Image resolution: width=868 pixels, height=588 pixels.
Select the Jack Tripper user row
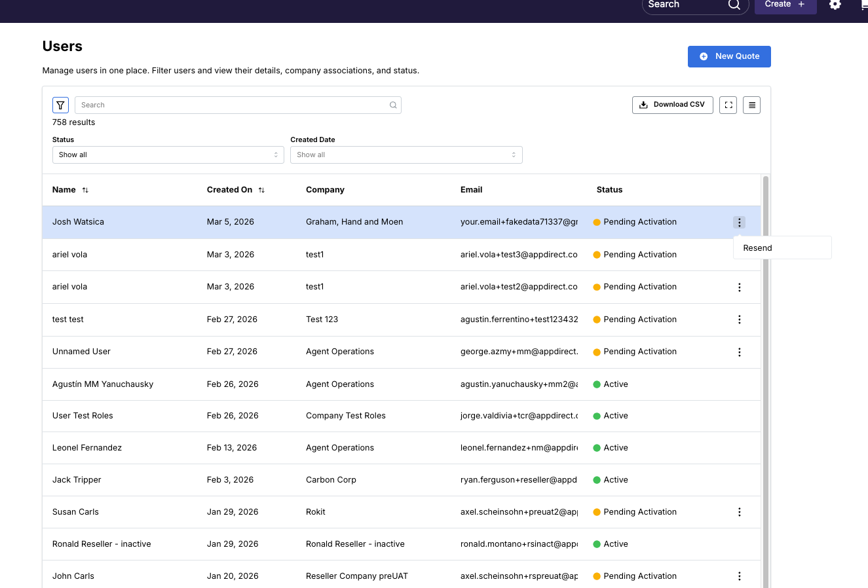(77, 480)
